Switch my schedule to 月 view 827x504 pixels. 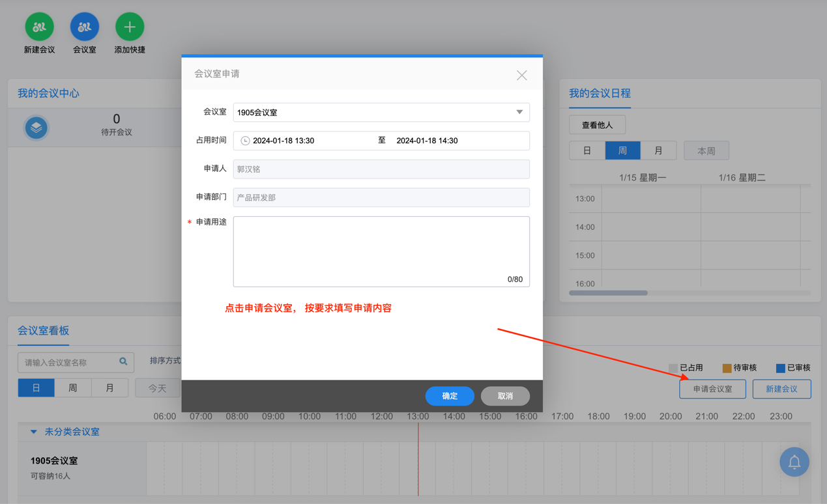pyautogui.click(x=658, y=151)
